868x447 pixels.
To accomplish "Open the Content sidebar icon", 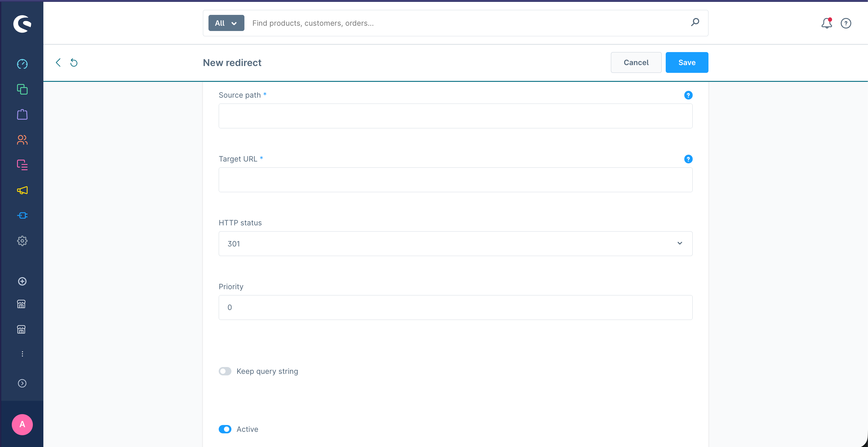I will click(22, 165).
